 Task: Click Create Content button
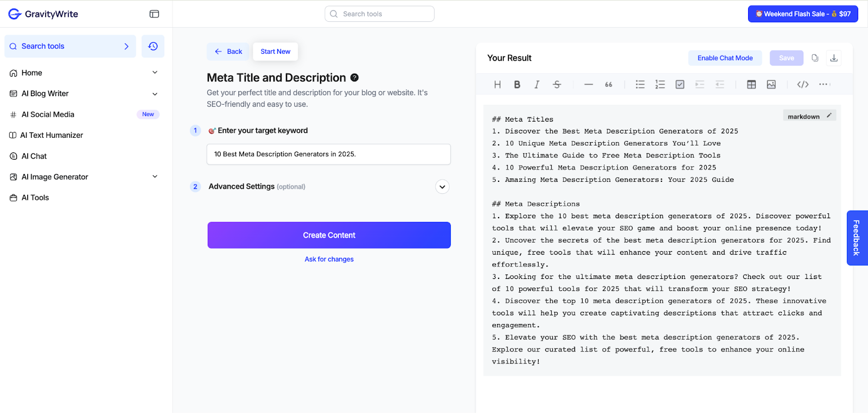[x=329, y=235]
